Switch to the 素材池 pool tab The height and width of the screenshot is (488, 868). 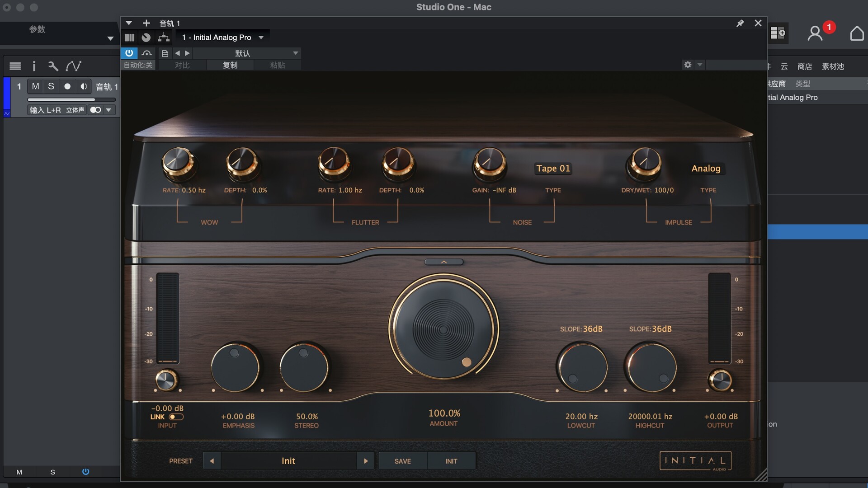click(x=833, y=66)
